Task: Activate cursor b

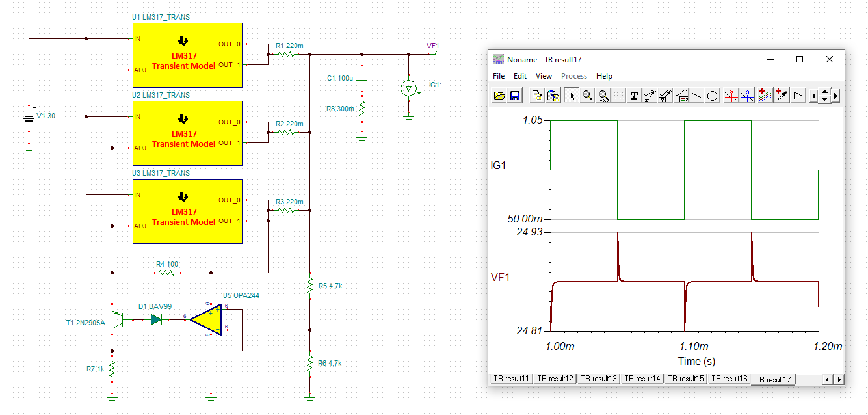Action: (747, 96)
